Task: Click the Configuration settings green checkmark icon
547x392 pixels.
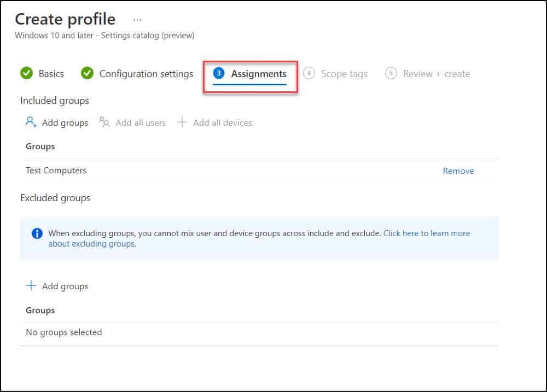Action: (x=87, y=73)
